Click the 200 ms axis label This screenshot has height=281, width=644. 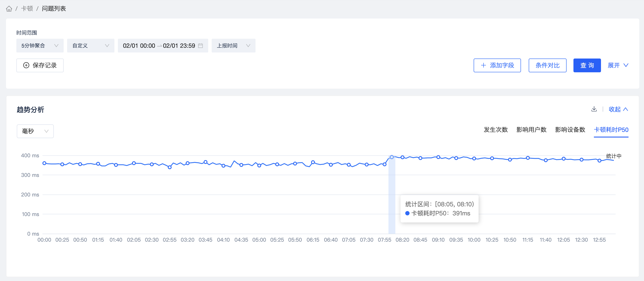(x=30, y=195)
